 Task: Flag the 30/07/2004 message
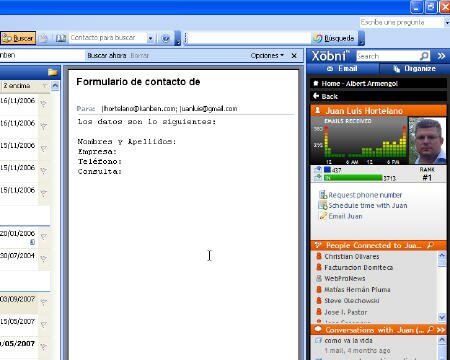click(44, 258)
